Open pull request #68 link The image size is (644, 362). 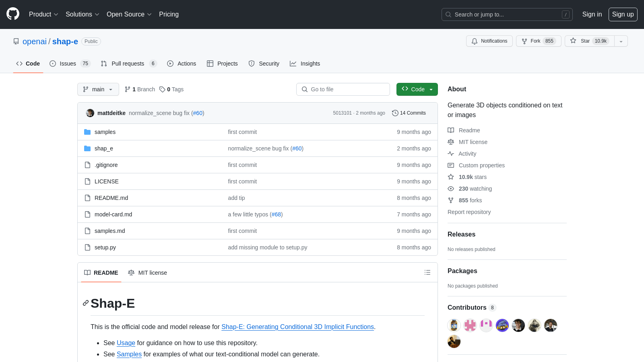click(x=276, y=214)
